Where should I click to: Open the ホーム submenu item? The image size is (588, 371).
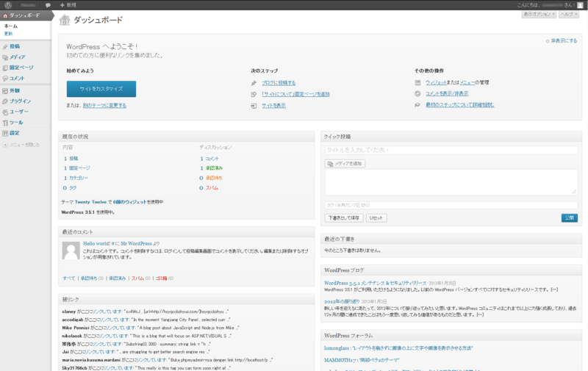click(x=11, y=26)
